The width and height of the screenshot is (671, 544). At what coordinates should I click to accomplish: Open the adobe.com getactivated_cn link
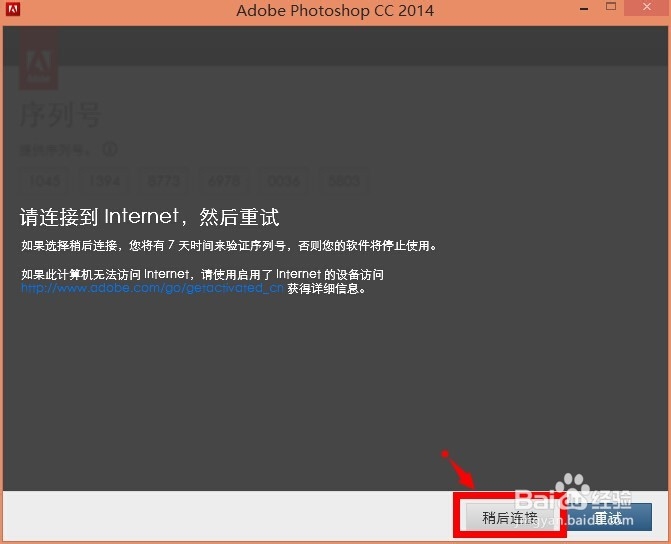(152, 288)
